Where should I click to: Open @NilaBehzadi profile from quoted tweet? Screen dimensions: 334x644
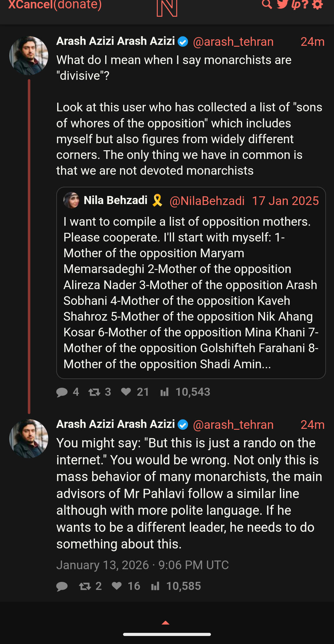tap(207, 201)
